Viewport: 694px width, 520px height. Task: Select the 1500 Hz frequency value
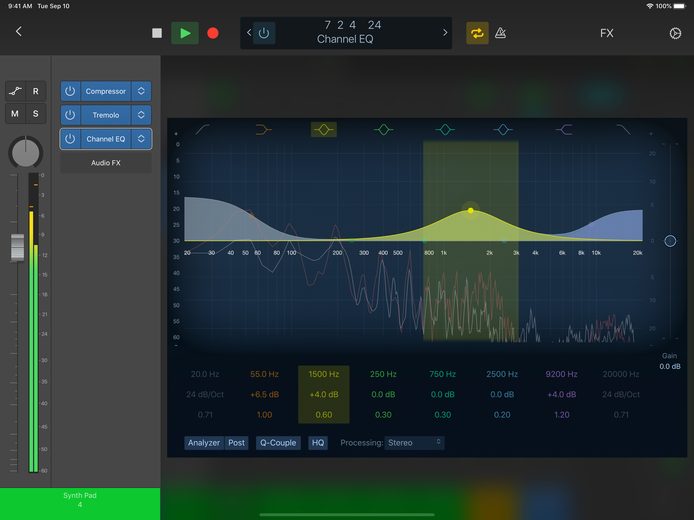coord(324,374)
